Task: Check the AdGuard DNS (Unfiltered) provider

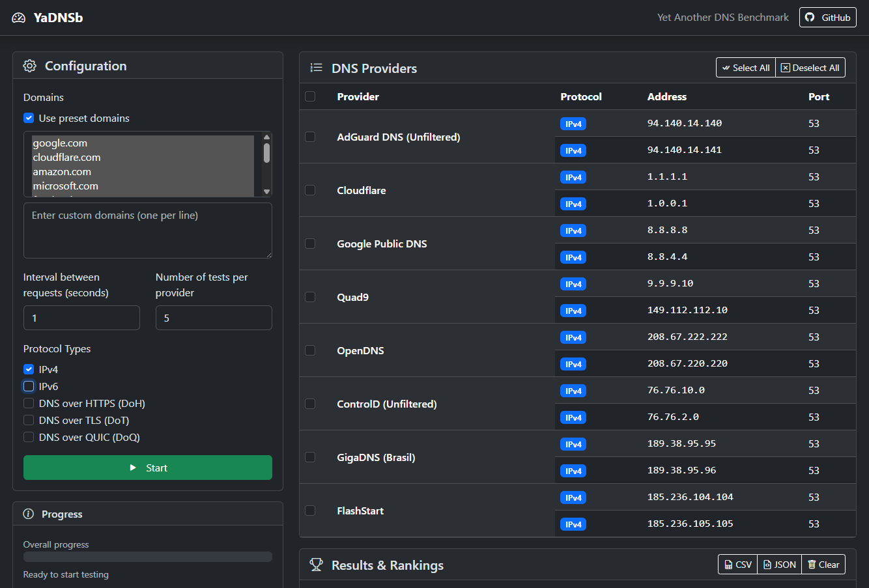Action: (x=310, y=137)
